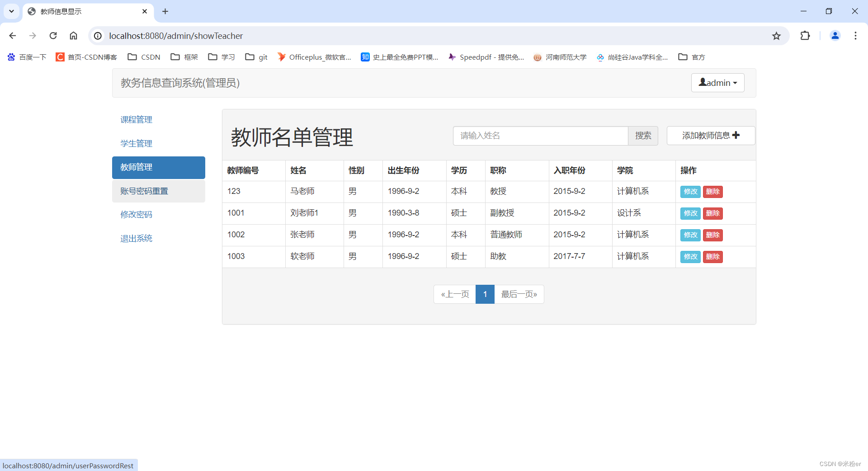Screen dimensions: 868x471
Task: Open the Chrome profile avatar
Action: [835, 36]
